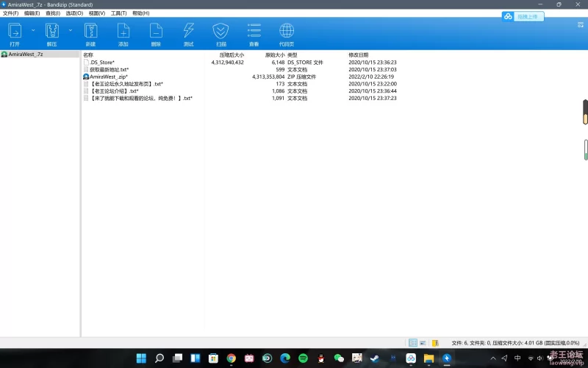Open Steam from the taskbar
The height and width of the screenshot is (368, 588).
tap(375, 358)
